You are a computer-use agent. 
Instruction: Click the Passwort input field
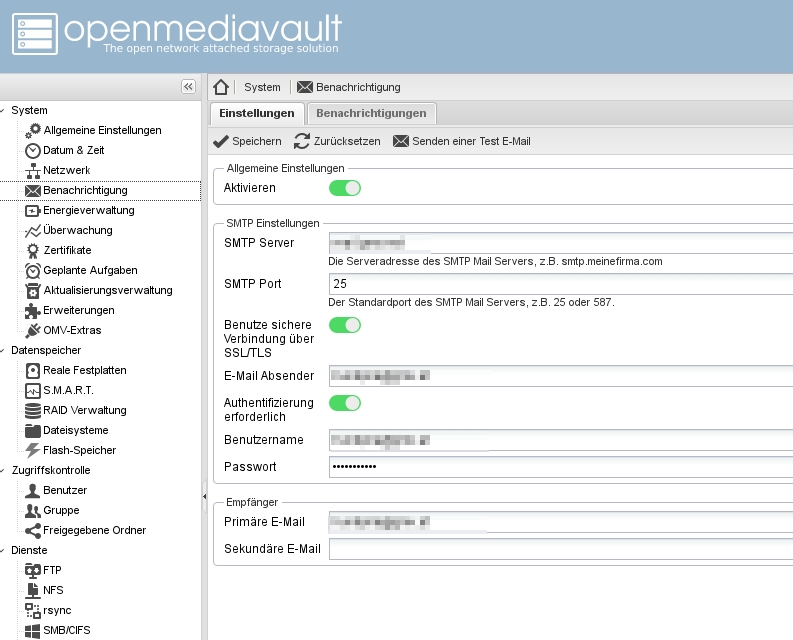click(x=561, y=466)
